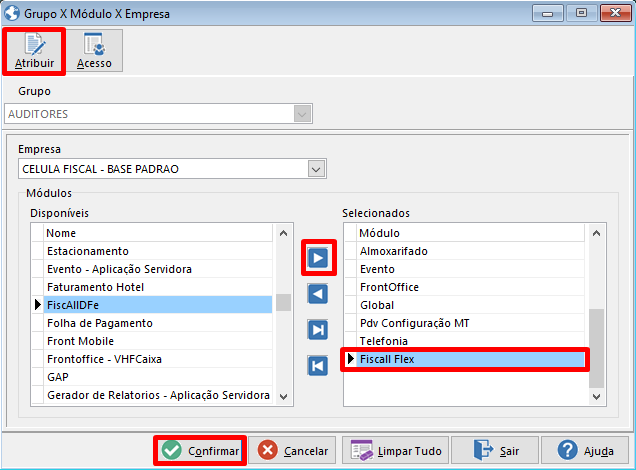The width and height of the screenshot is (636, 470).
Task: Select Front Mobile row
Action: click(x=158, y=341)
